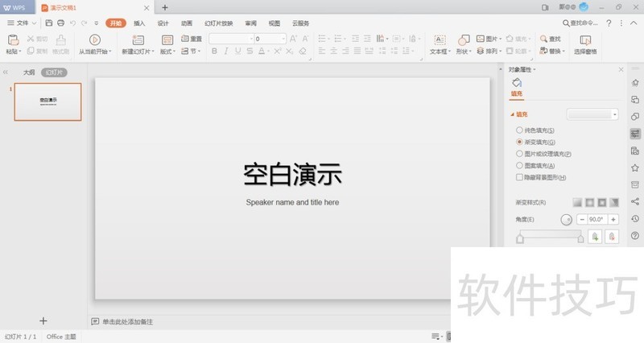Switch to the 插入 ribbon tab
Viewport: 644px width, 343px height.
pos(140,23)
